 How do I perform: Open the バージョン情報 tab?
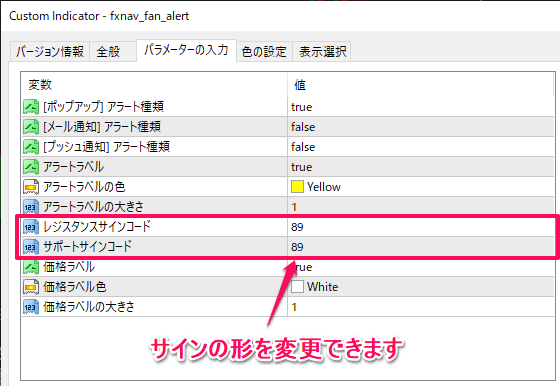pos(50,52)
